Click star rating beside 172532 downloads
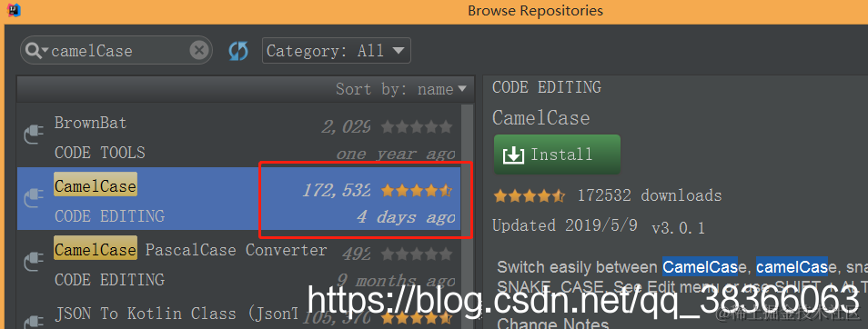Viewport: 868px width, 329px height. pyautogui.click(x=530, y=195)
